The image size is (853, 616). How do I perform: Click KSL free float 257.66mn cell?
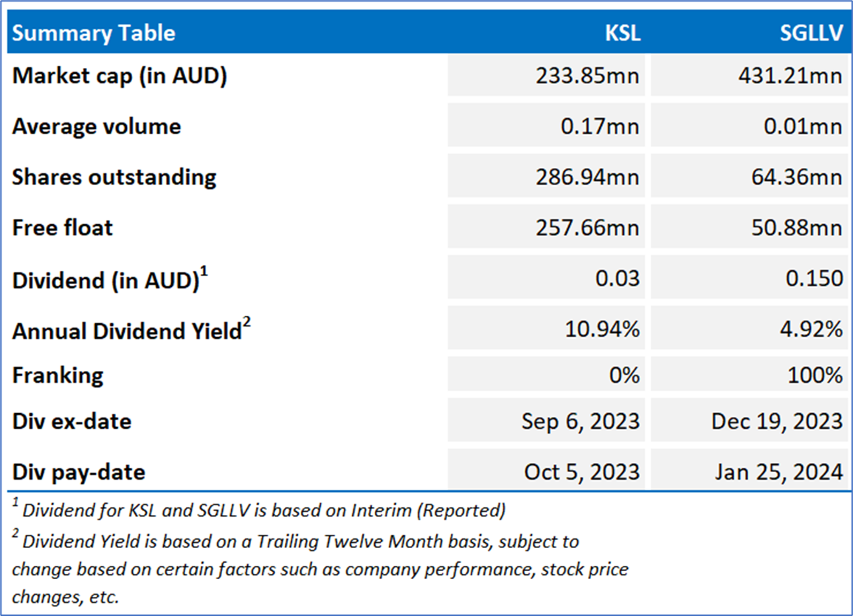point(586,227)
